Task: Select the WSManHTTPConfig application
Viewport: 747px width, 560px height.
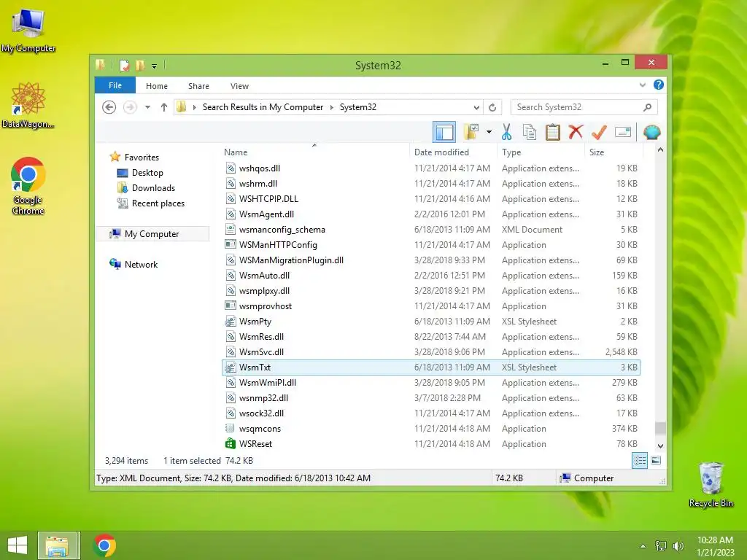Action: click(x=431, y=245)
